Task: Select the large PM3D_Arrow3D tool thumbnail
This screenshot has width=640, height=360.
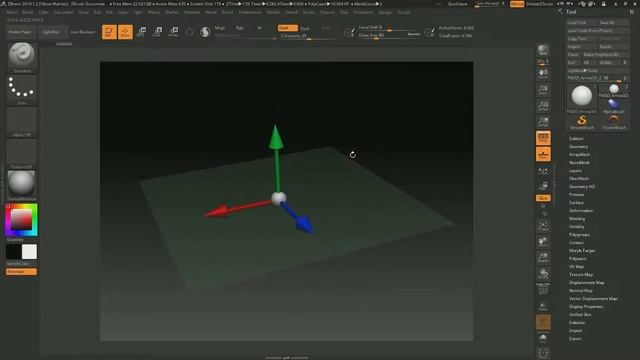Action: coord(582,98)
